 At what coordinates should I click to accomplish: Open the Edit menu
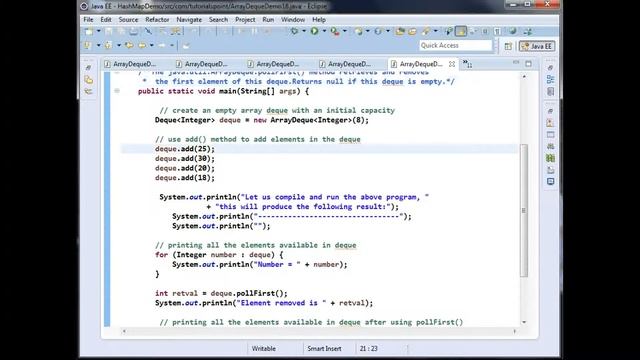click(106, 20)
